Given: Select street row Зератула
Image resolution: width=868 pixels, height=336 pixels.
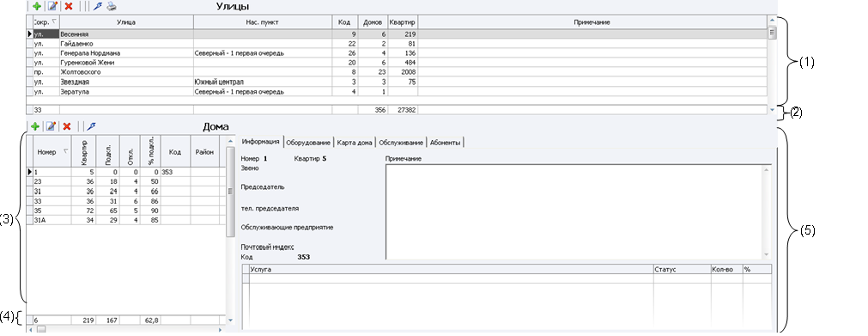Looking at the screenshot, I should click(397, 91).
